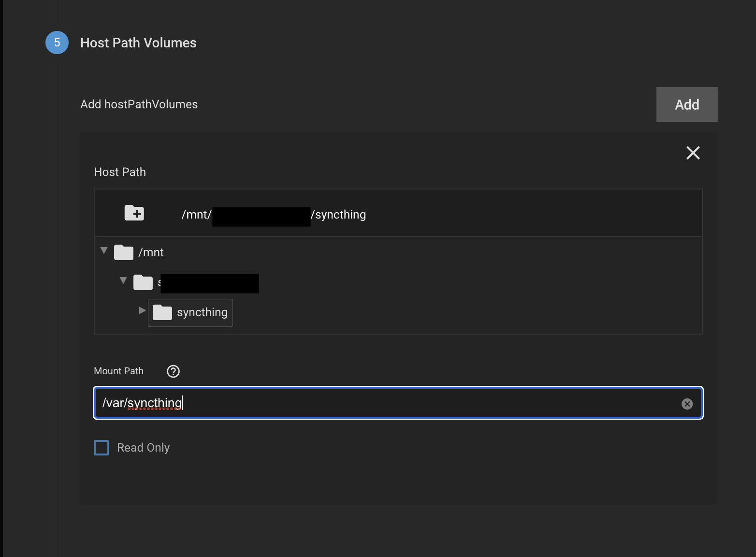Click the create new folder icon
Viewport: 756px width, 557px height.
[134, 213]
